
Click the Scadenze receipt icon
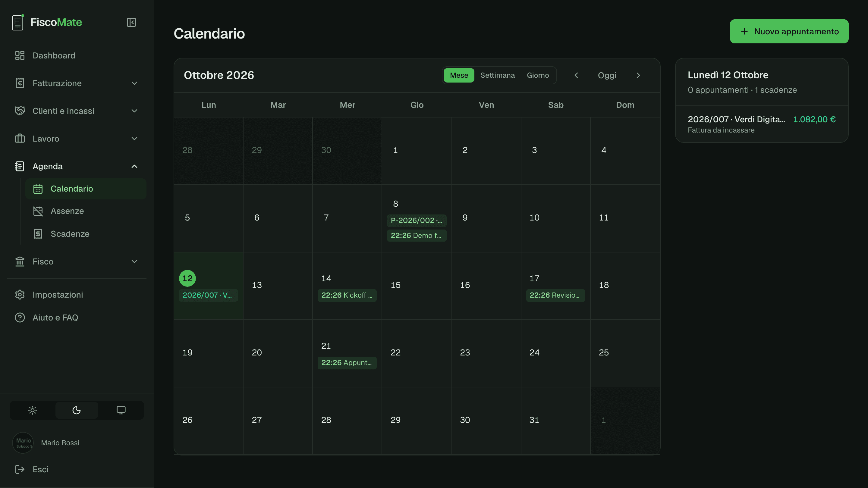(x=38, y=234)
